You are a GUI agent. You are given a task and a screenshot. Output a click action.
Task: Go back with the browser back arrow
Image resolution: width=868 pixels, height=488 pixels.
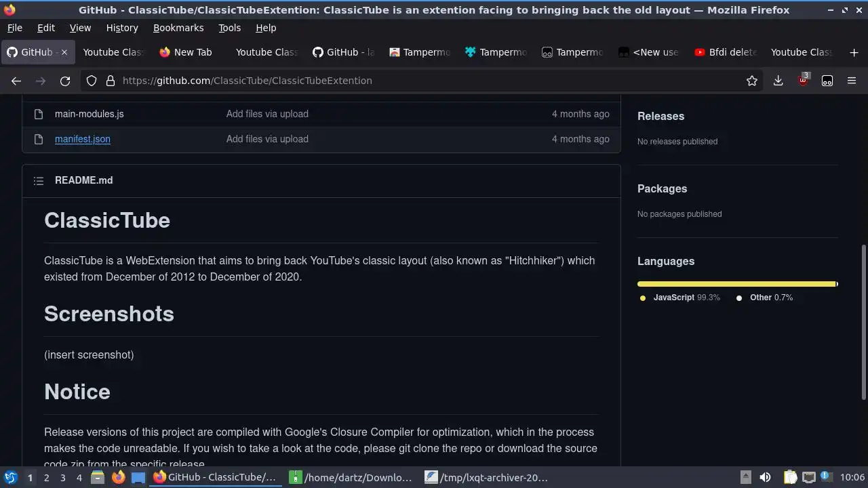(16, 81)
